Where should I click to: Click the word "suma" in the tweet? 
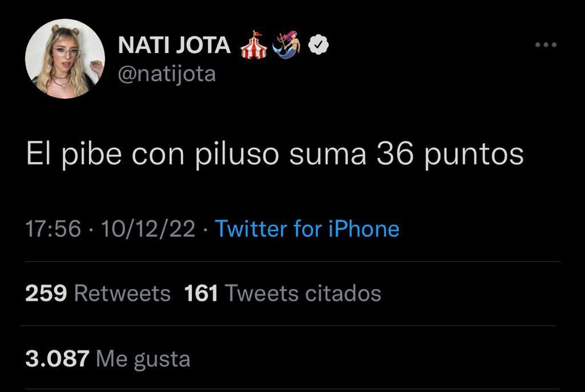[x=328, y=155]
